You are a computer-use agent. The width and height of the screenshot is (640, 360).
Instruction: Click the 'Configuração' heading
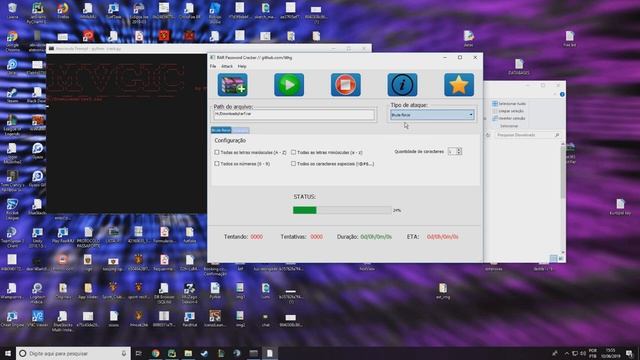[x=230, y=140]
